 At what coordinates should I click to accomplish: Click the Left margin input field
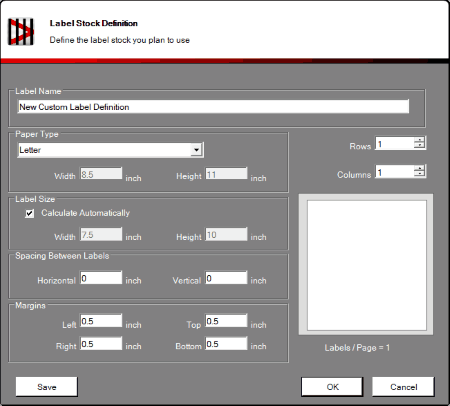(x=101, y=321)
